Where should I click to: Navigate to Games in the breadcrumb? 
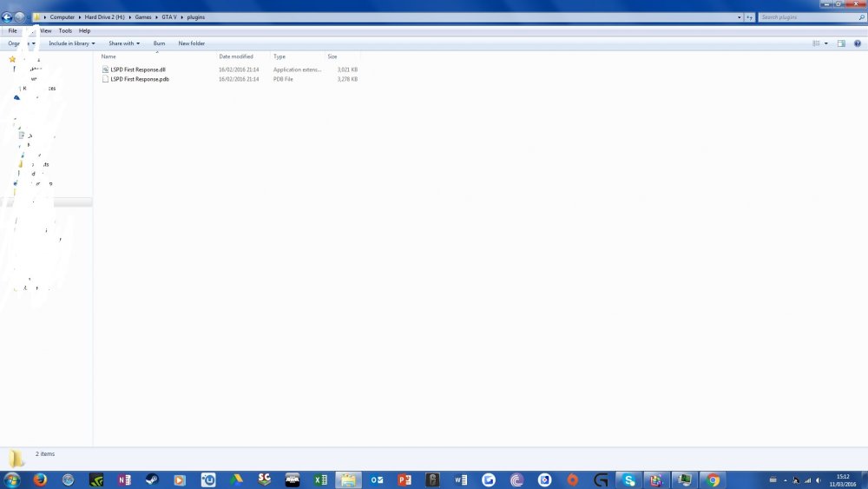[x=143, y=17]
